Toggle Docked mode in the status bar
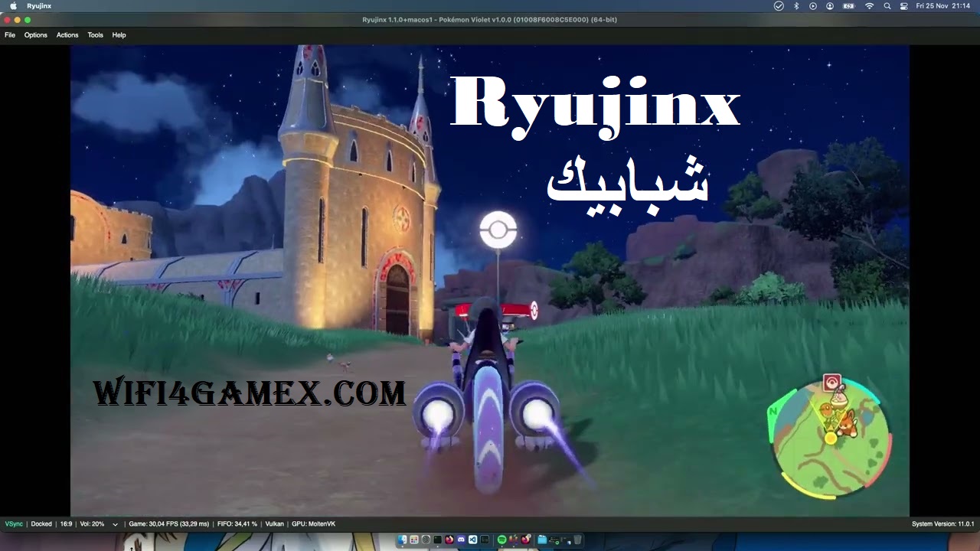The height and width of the screenshot is (551, 980). pos(41,524)
